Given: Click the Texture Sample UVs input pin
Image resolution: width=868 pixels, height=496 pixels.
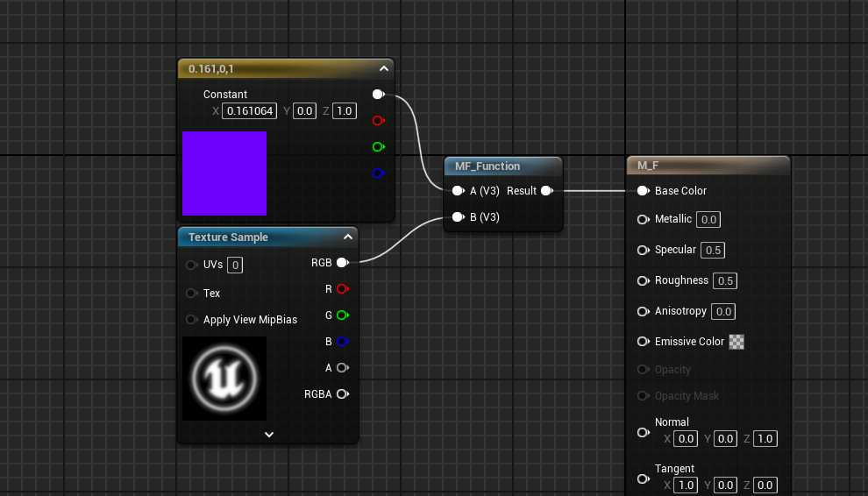Looking at the screenshot, I should pyautogui.click(x=191, y=265).
